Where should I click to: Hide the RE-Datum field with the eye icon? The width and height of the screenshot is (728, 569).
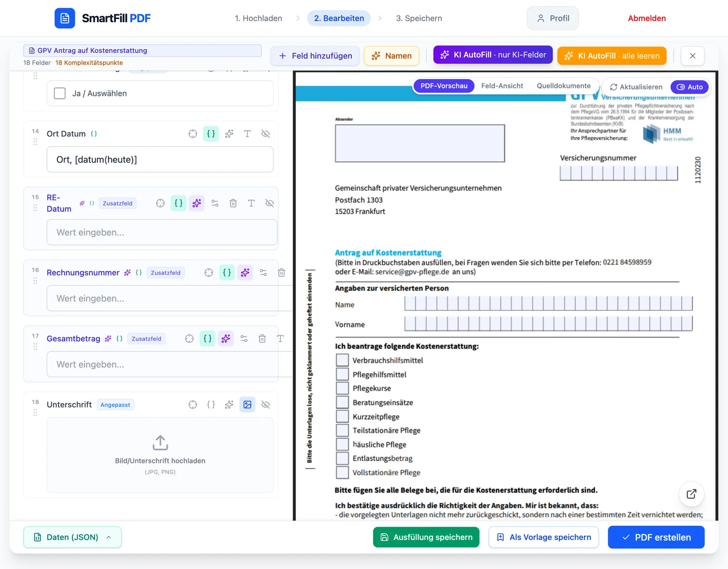(269, 203)
